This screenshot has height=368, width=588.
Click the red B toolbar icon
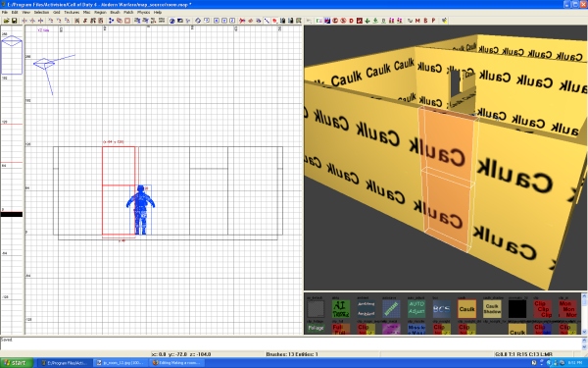(x=425, y=21)
